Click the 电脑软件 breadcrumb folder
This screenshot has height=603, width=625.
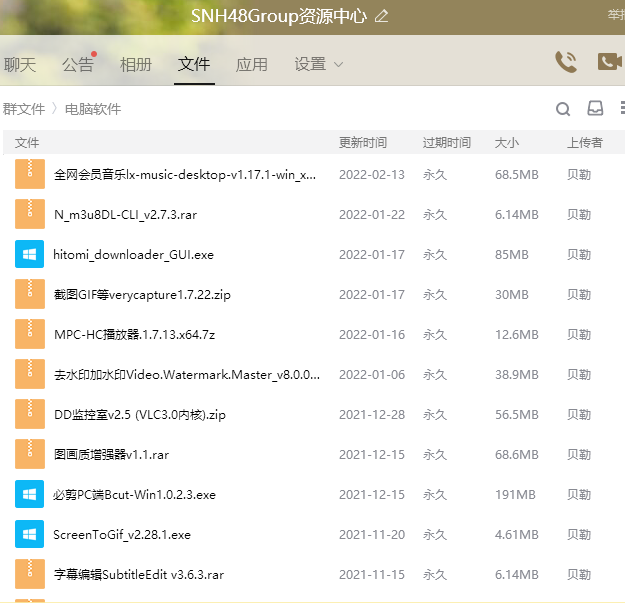click(93, 109)
